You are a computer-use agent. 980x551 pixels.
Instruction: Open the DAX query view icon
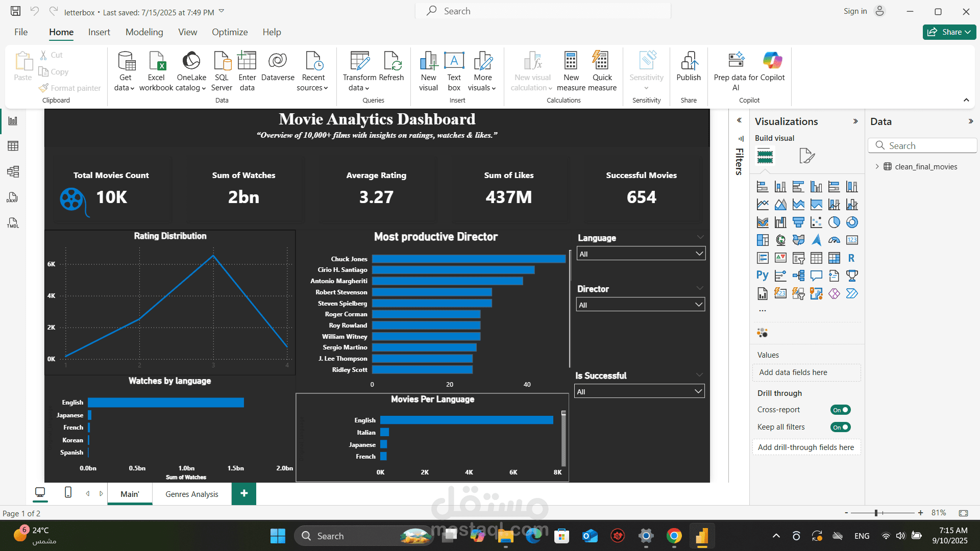click(x=13, y=197)
